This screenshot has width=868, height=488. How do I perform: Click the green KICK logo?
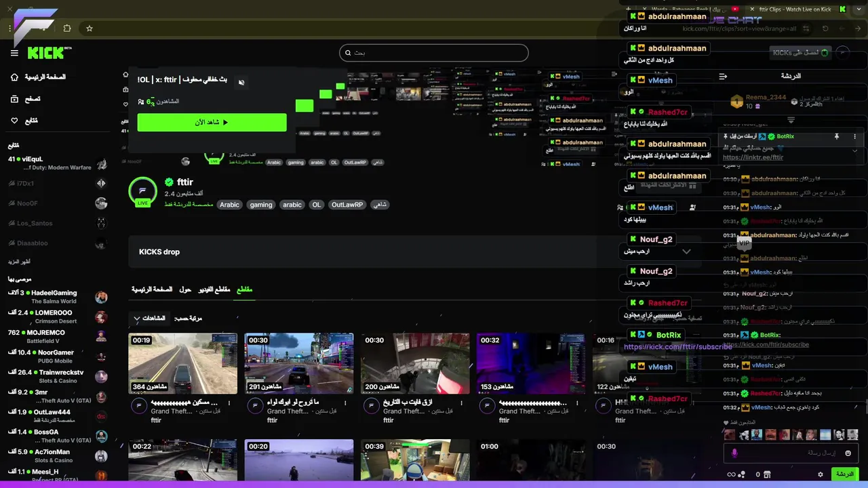47,53
